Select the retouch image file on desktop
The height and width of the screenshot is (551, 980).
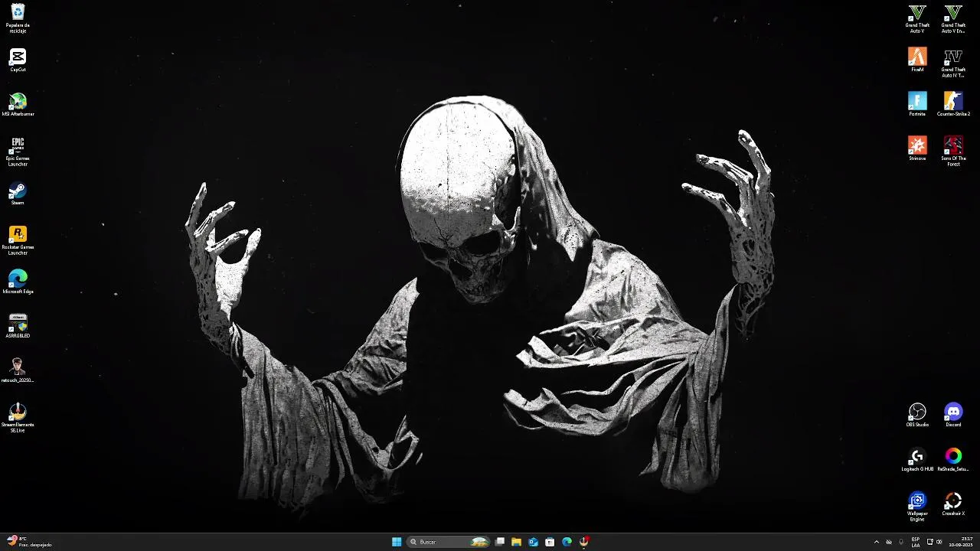pos(18,371)
